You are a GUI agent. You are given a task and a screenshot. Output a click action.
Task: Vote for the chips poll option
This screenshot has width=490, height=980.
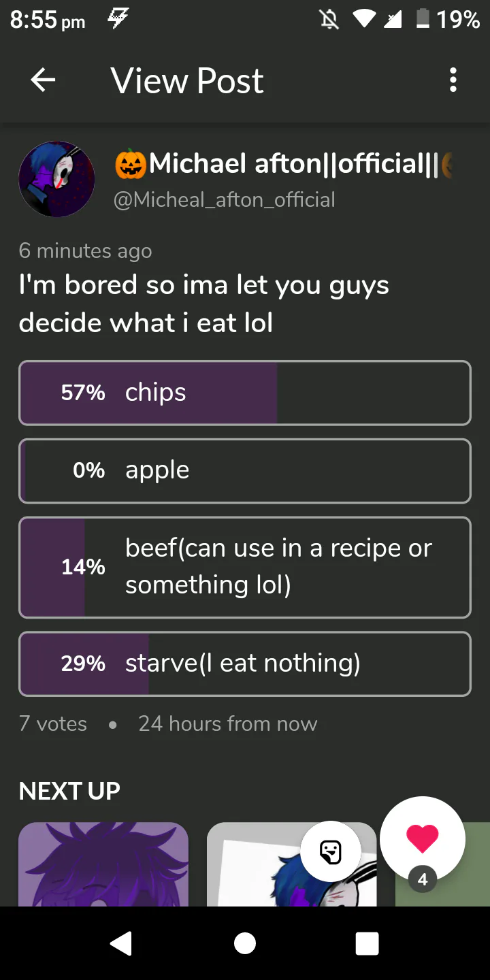click(245, 393)
